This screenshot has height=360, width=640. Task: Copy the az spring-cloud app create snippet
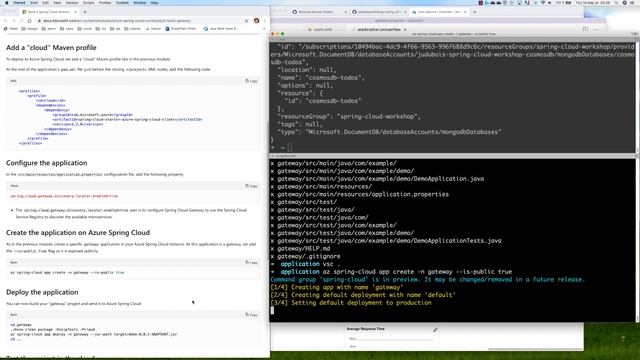(x=251, y=262)
